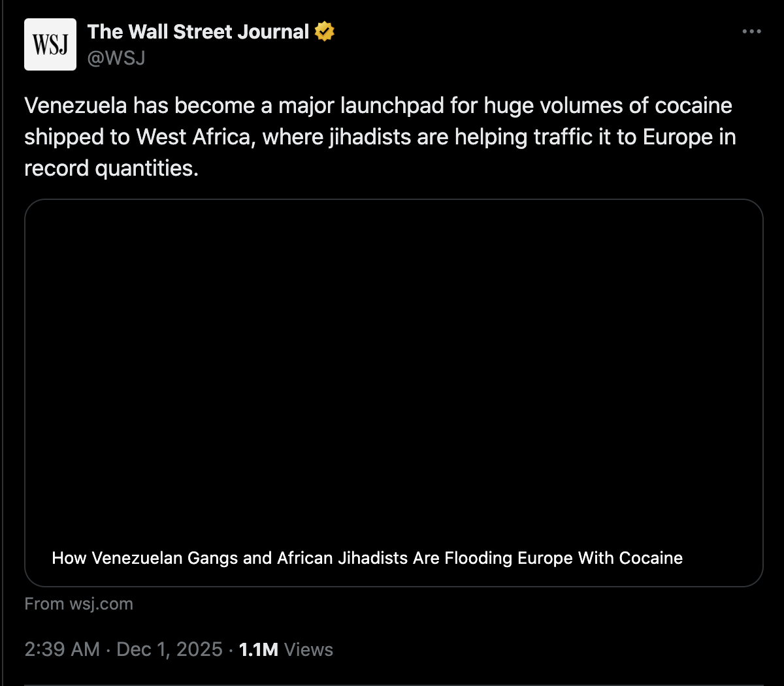Image resolution: width=784 pixels, height=686 pixels.
Task: Click the @WSJ handle
Action: 116,58
